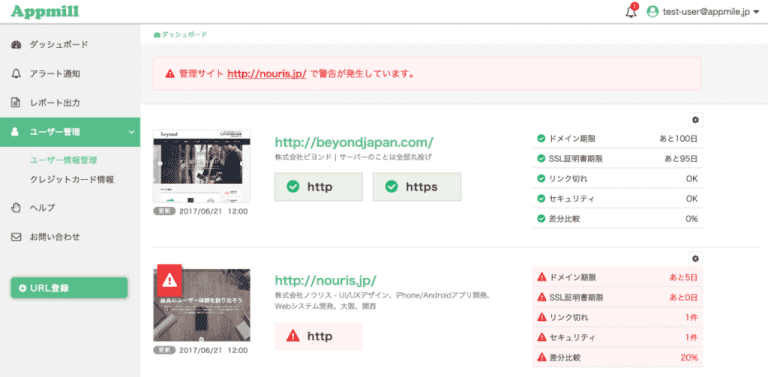Screen dimensions: 768x377
Task: Click the check icon on the https button
Action: tap(391, 187)
